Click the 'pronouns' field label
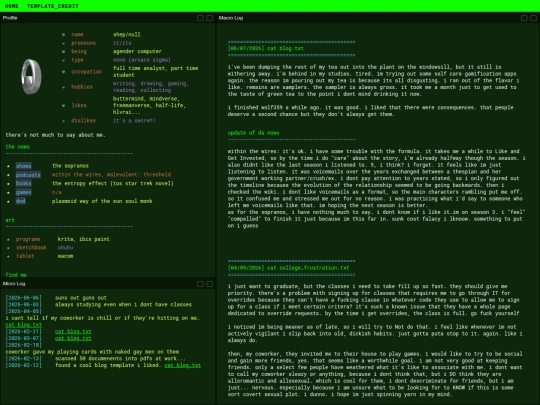540x405 pixels. (x=83, y=43)
